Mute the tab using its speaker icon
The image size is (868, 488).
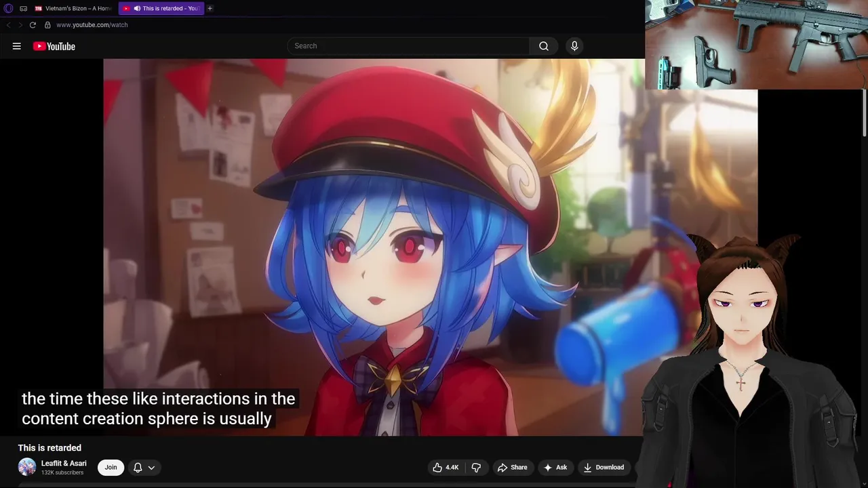click(137, 8)
